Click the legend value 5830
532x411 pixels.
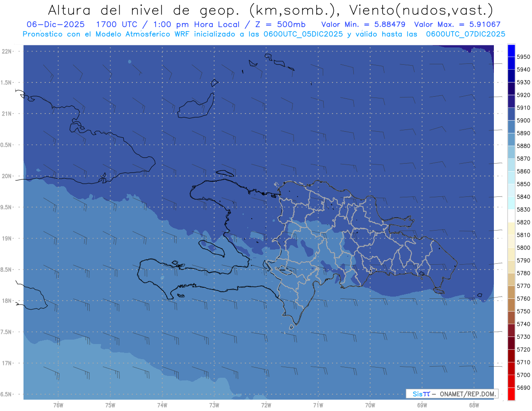pos(523,210)
